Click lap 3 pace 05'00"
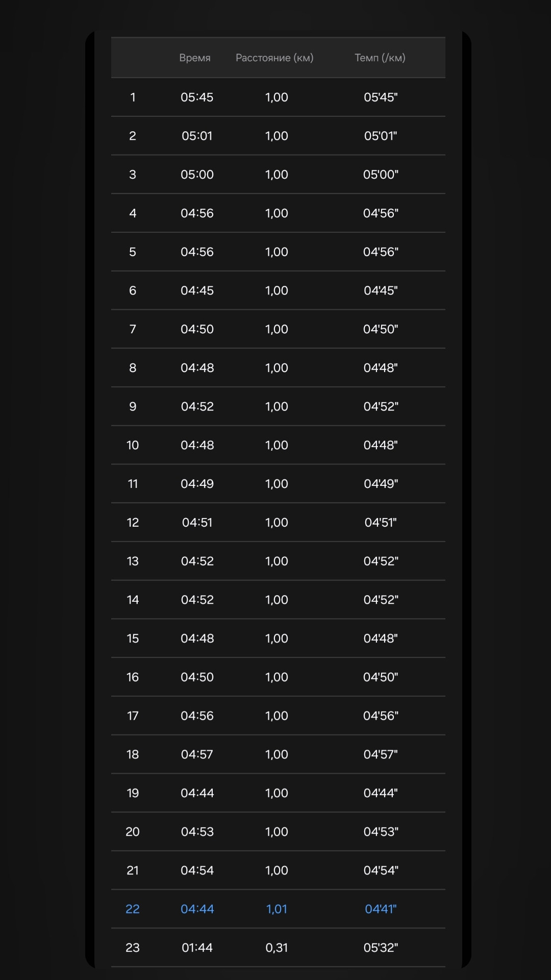This screenshot has width=551, height=980. pyautogui.click(x=381, y=175)
